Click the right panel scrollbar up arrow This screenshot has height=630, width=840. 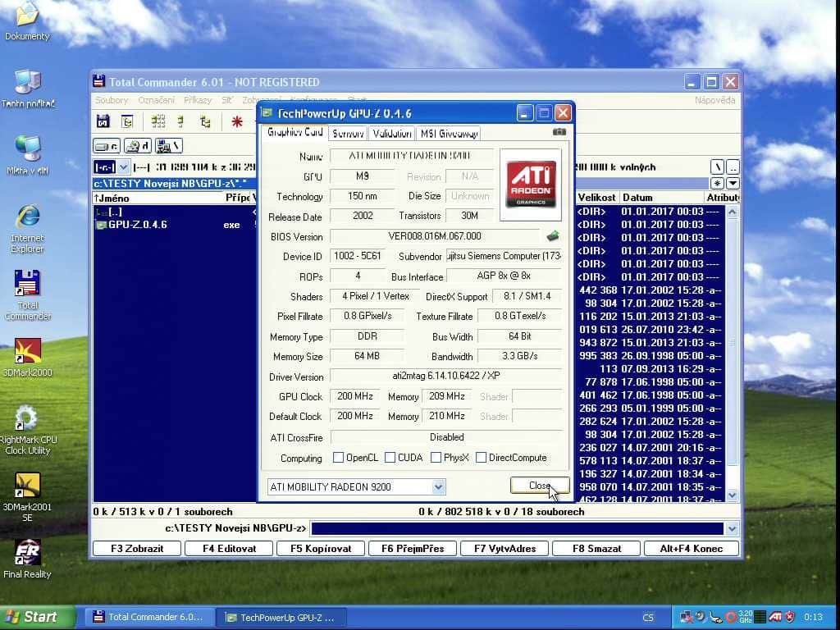(x=733, y=212)
